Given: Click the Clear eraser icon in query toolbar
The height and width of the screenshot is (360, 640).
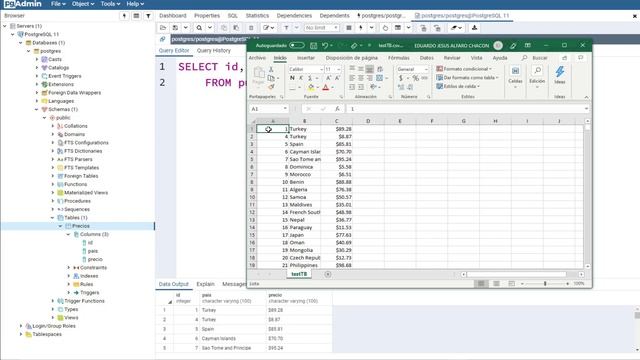Looking at the screenshot, I should tap(454, 28).
